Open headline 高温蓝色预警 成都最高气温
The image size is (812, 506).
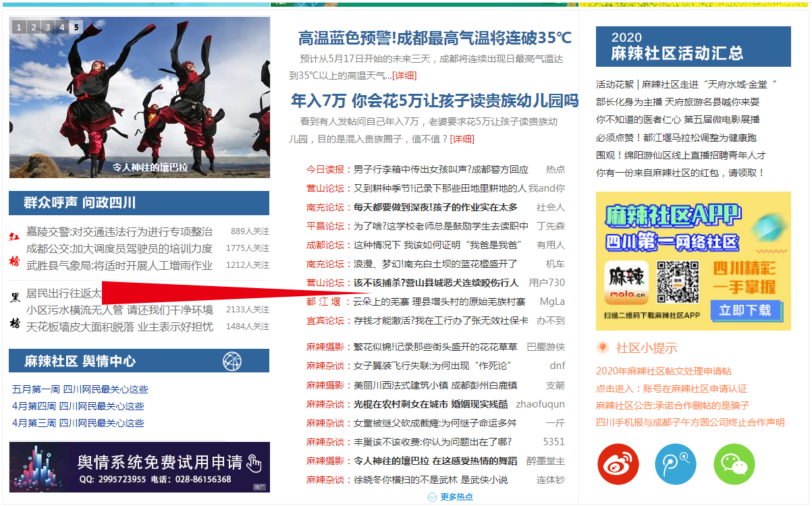435,38
